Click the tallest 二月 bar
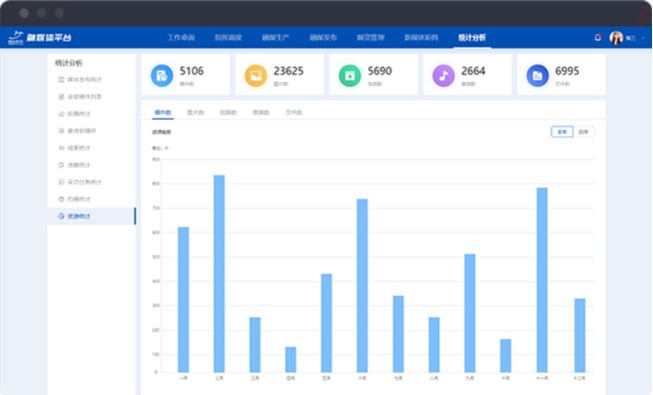The width and height of the screenshot is (653, 395). [x=219, y=274]
